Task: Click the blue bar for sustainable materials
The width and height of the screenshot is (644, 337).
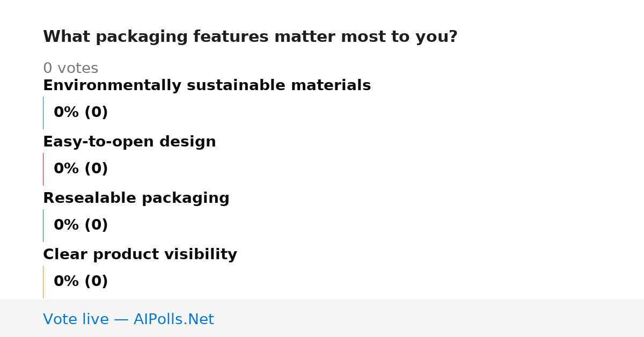Action: click(x=43, y=113)
